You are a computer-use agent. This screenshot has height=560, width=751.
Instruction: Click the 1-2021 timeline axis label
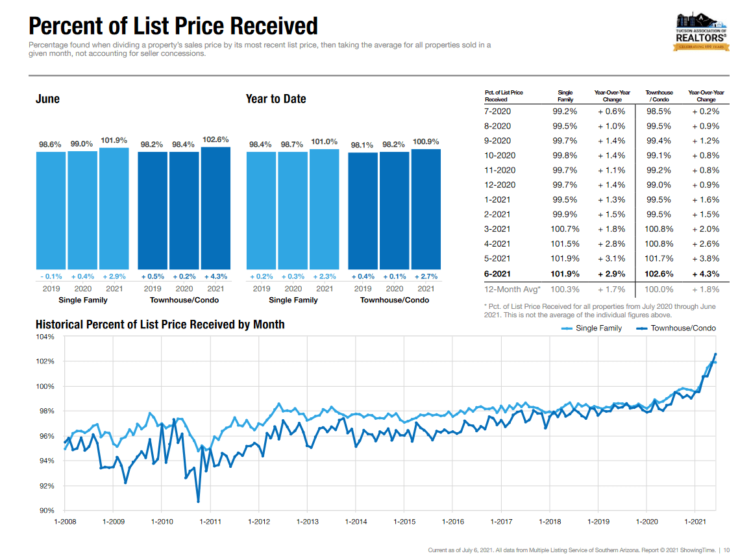(x=695, y=522)
